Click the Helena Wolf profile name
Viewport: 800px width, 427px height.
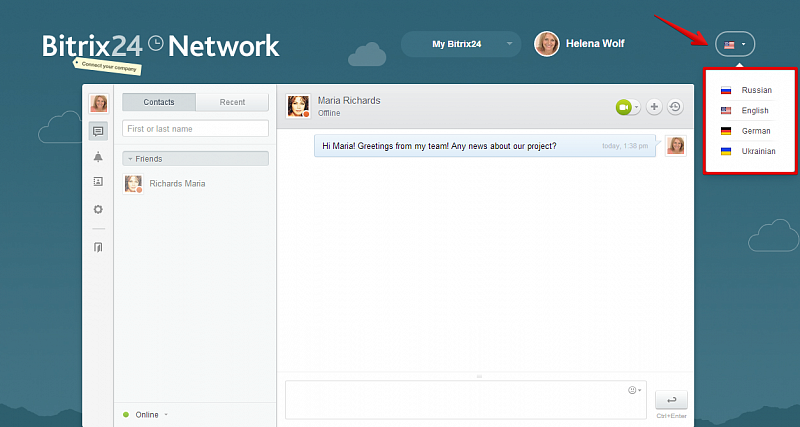pyautogui.click(x=595, y=44)
